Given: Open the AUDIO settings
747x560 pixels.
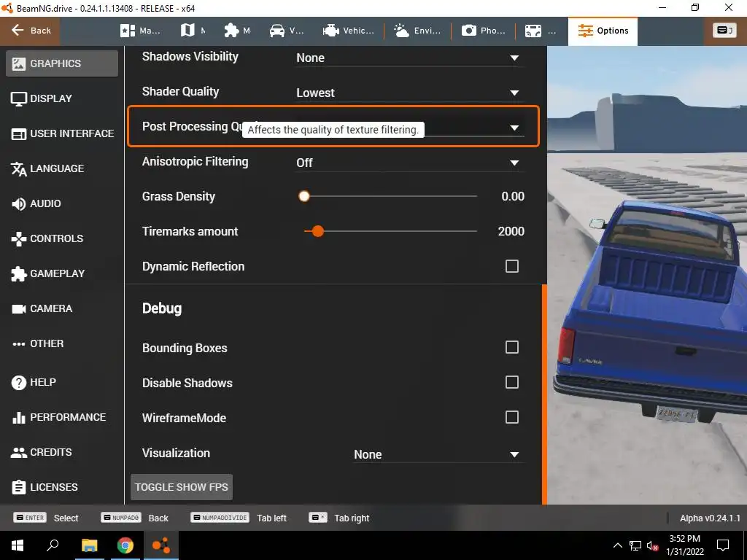Looking at the screenshot, I should (62, 204).
